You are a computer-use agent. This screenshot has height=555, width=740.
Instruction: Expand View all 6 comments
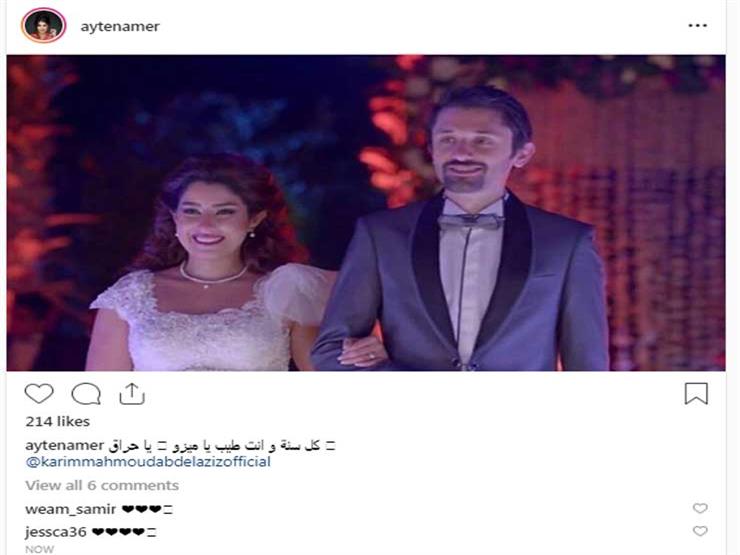102,485
